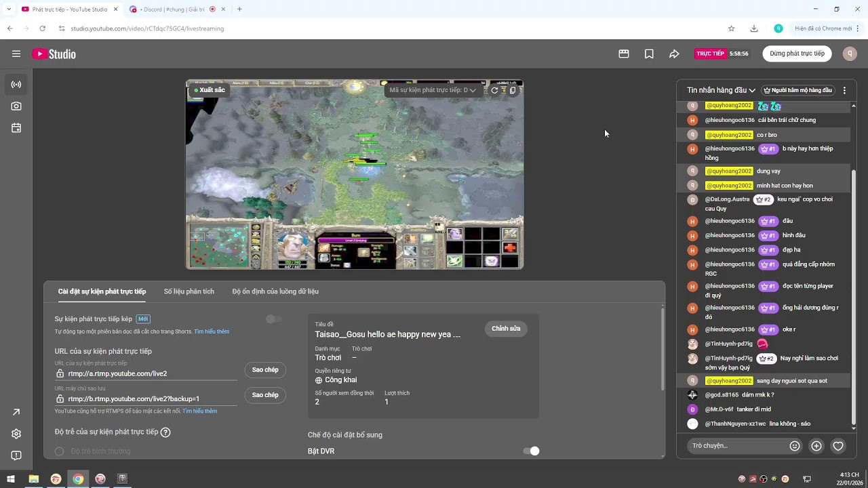The height and width of the screenshot is (488, 868).
Task: Open a new browser tab
Action: [239, 9]
